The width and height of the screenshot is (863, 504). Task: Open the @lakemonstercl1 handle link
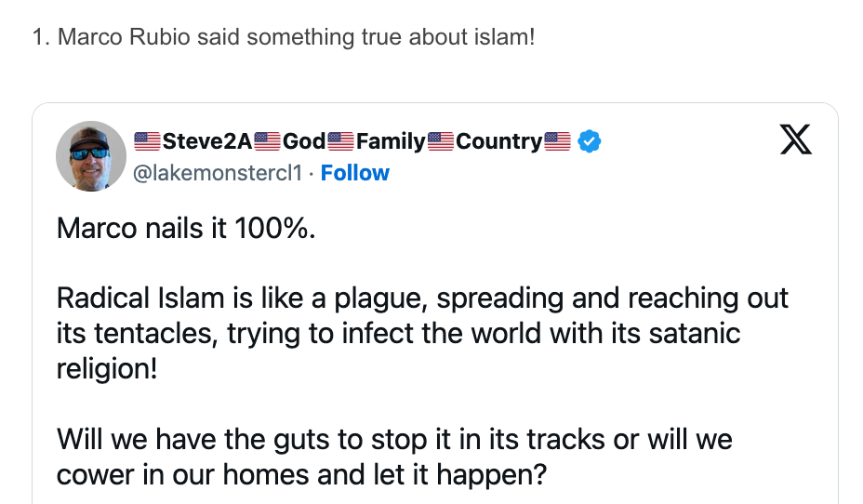pyautogui.click(x=219, y=173)
